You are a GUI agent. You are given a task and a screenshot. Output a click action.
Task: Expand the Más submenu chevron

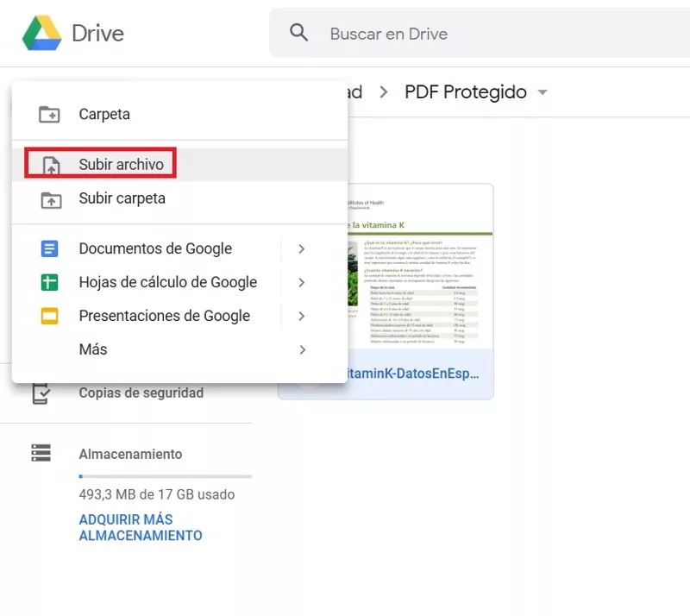point(303,349)
